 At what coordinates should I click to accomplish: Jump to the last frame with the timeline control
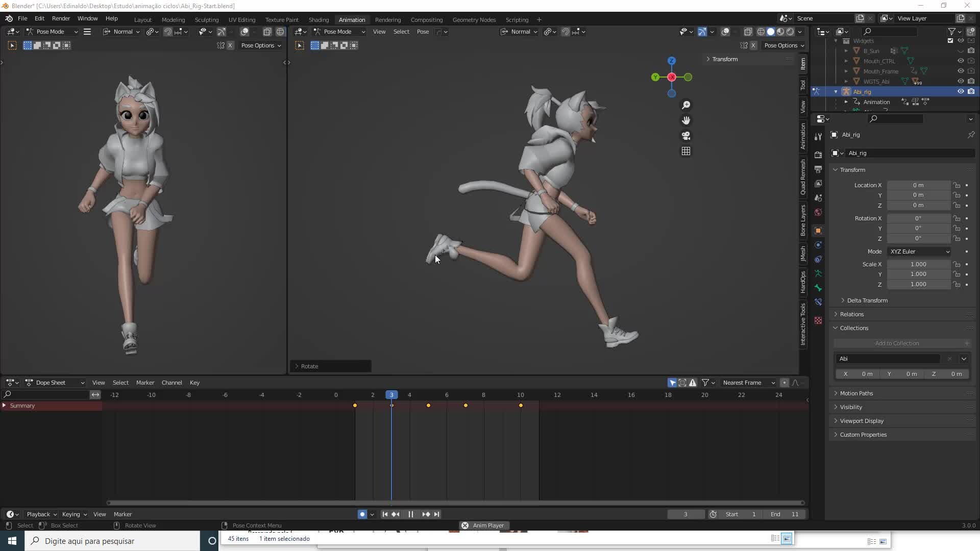click(437, 514)
